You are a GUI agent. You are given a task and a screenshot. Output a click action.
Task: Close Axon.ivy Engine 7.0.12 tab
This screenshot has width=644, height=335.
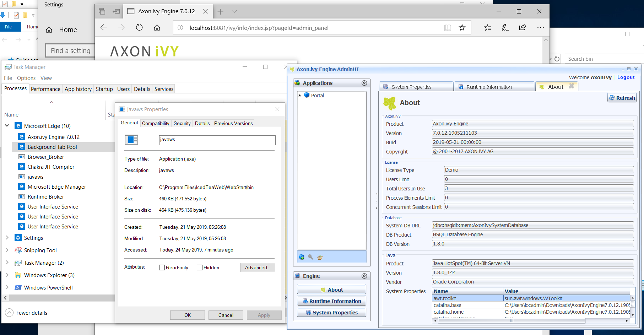click(x=205, y=11)
